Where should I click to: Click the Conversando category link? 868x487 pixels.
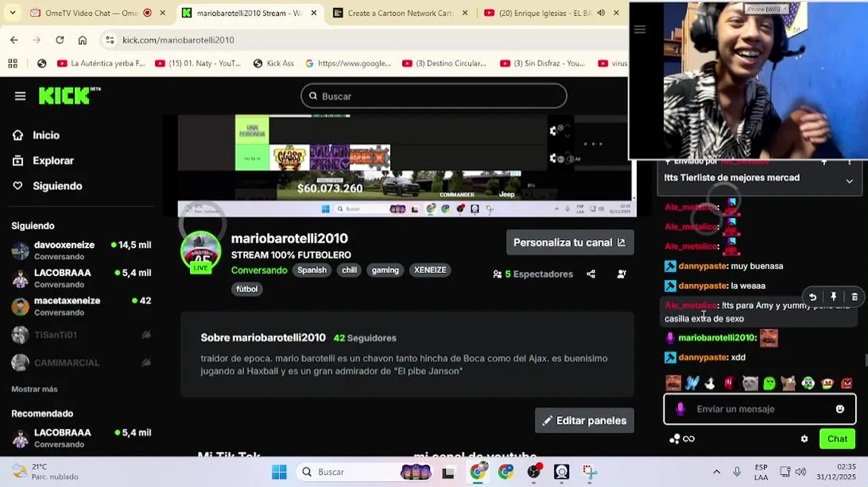259,270
